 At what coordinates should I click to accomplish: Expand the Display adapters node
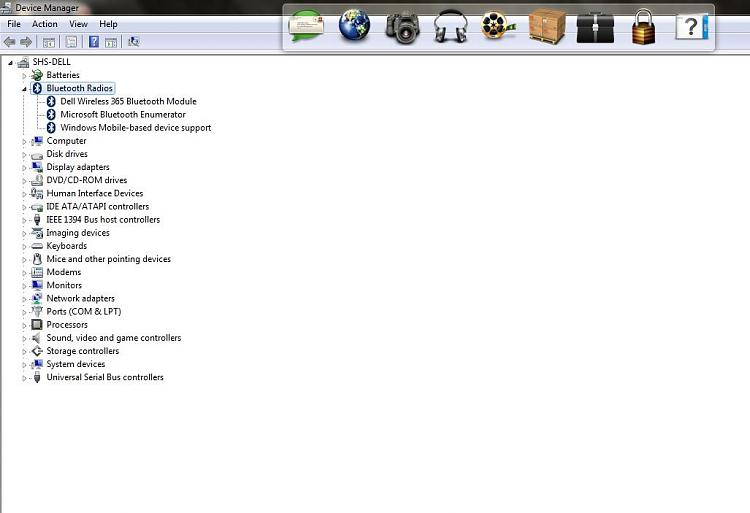24,168
